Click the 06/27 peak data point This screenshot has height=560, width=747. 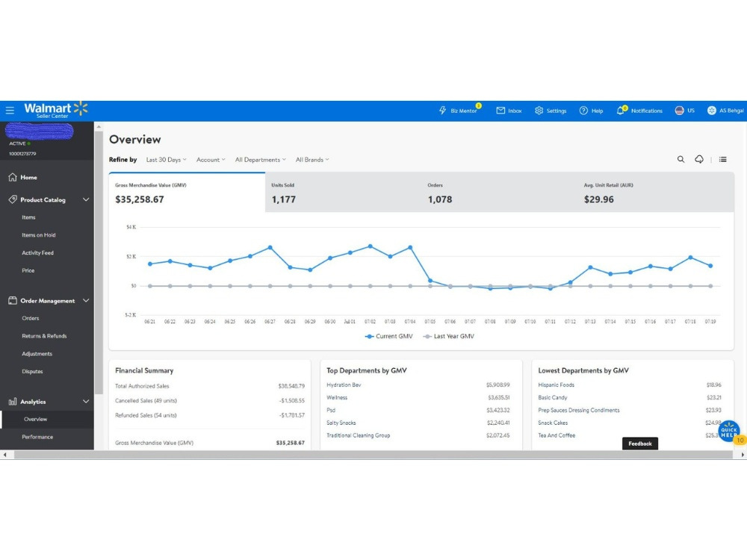tap(270, 248)
